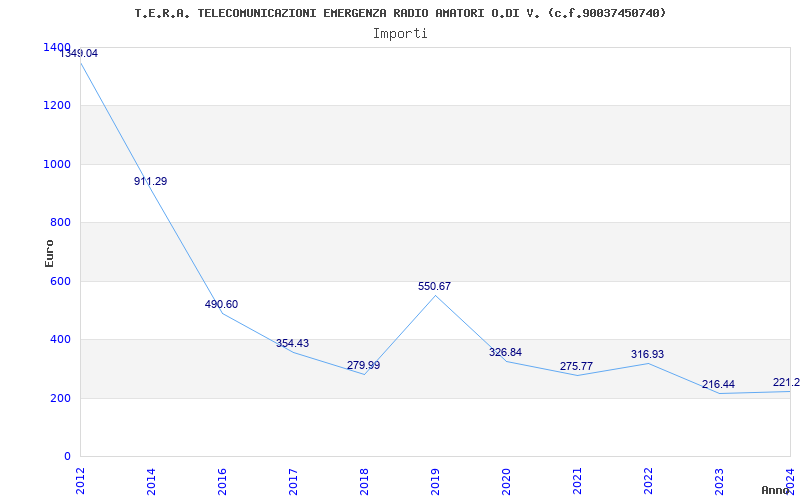
Task: Click the 326.84 data label
Action: (x=505, y=352)
